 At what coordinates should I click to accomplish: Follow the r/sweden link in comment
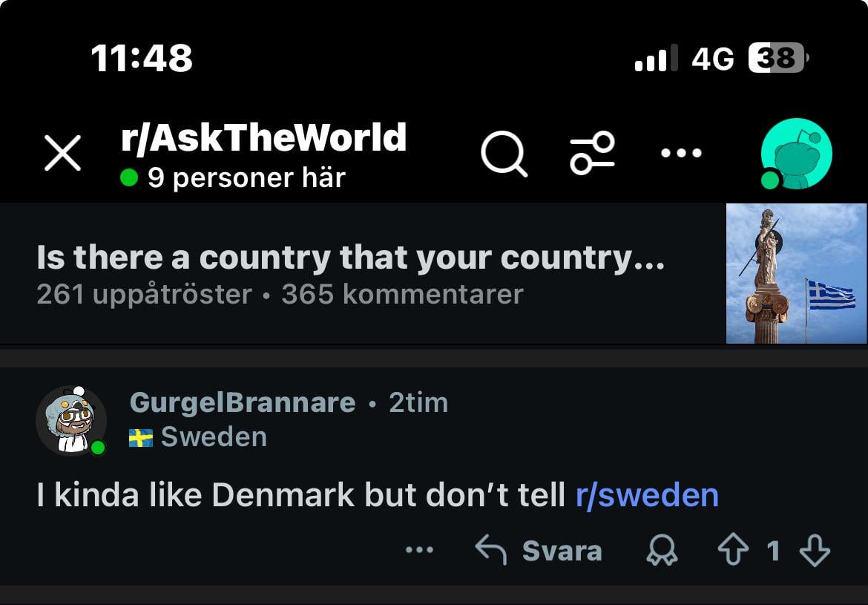click(647, 495)
